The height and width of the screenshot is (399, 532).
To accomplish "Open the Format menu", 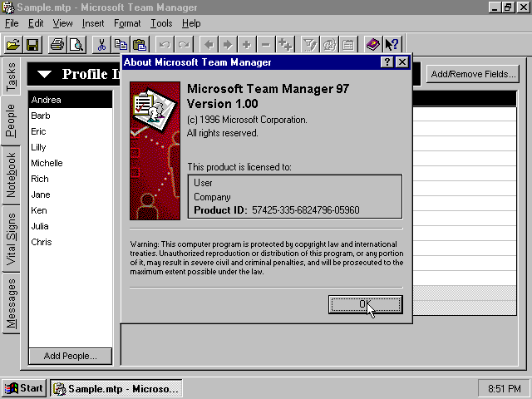I will 127,23.
